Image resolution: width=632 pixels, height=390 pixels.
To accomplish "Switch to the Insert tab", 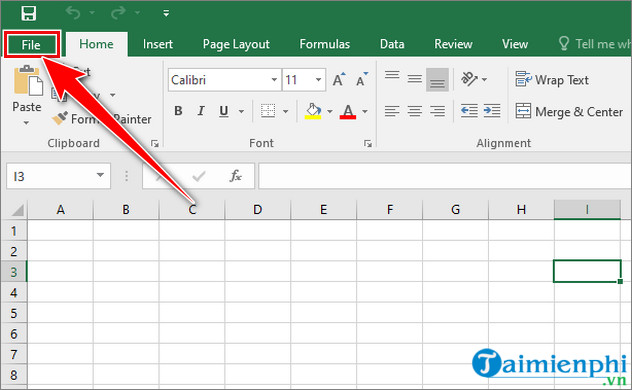I will point(158,44).
